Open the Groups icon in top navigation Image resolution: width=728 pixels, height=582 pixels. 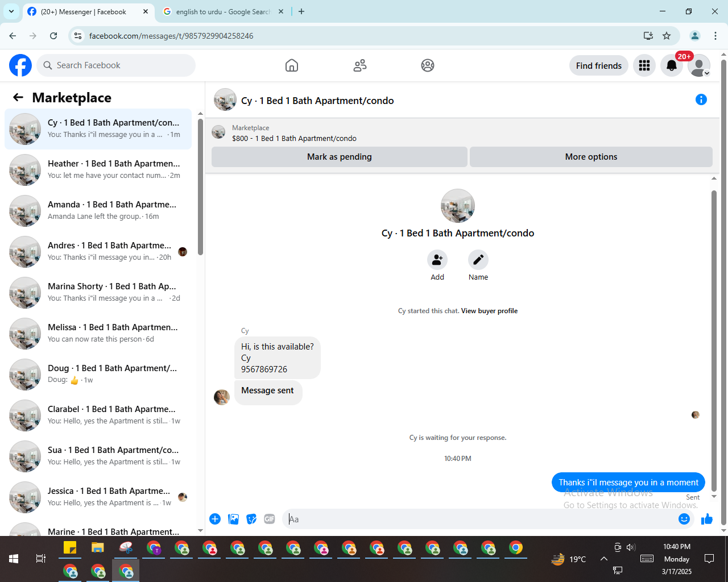pos(428,65)
